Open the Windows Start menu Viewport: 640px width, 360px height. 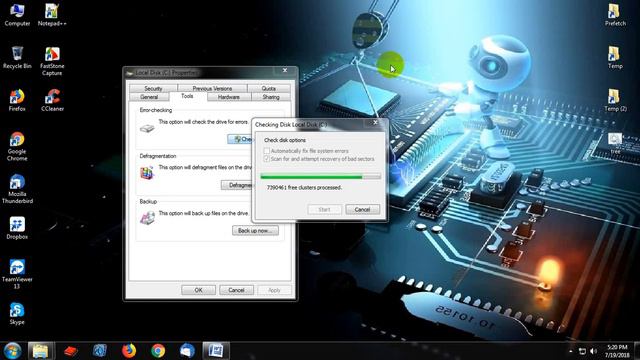(12, 351)
